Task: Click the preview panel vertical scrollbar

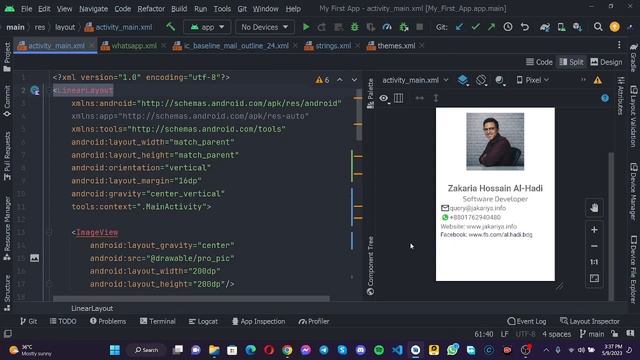Action: coord(611,226)
